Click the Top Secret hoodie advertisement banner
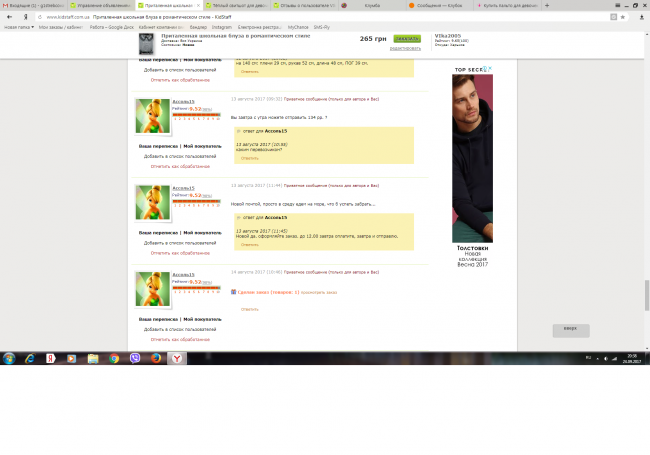 (472, 160)
